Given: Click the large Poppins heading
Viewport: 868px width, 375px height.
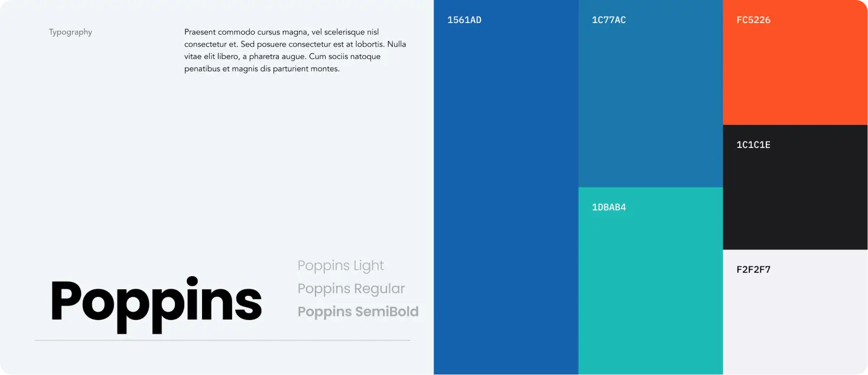Looking at the screenshot, I should point(156,304).
